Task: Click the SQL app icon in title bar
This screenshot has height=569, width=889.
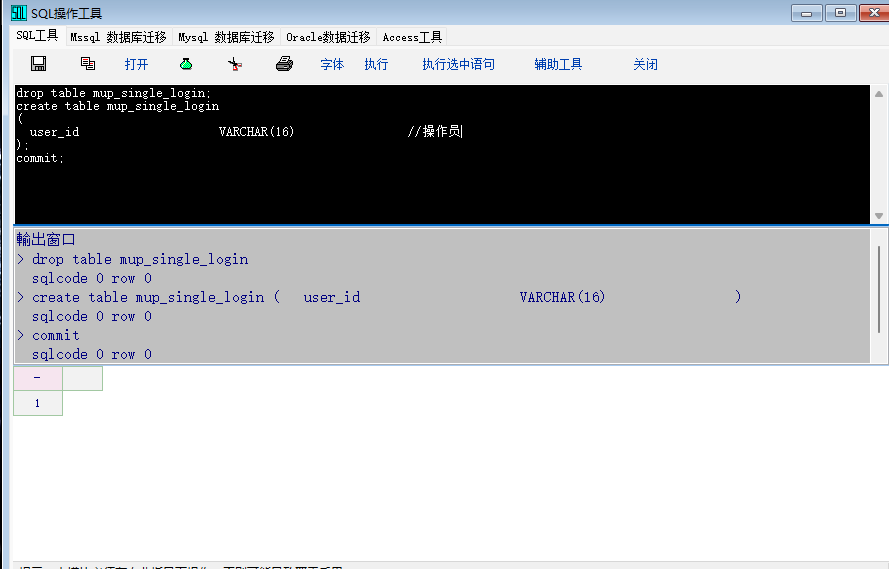Action: pyautogui.click(x=19, y=13)
